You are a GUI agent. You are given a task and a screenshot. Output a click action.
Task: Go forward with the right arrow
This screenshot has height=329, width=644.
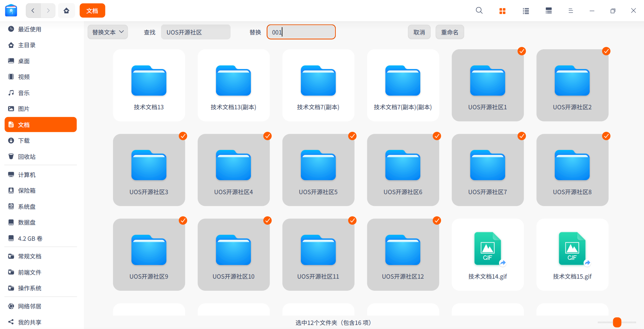pos(48,10)
